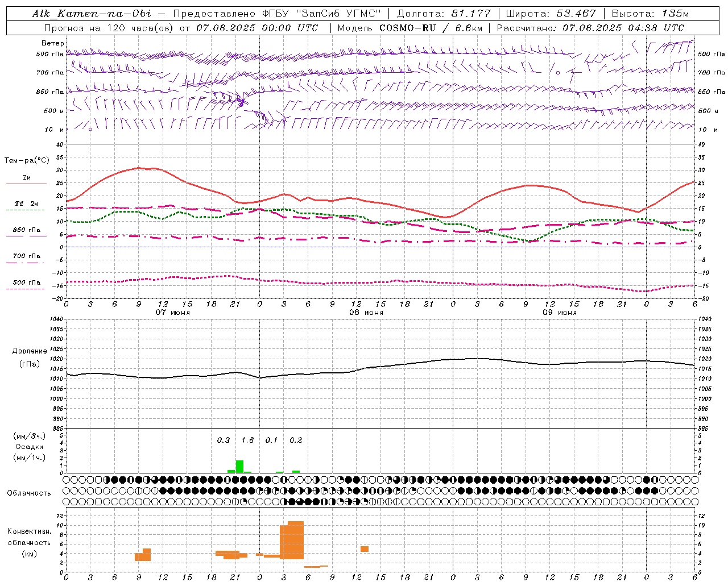The width and height of the screenshot is (728, 582).
Task: Click the (мм/1ч.) precipitation unit label
Action: [x=29, y=458]
